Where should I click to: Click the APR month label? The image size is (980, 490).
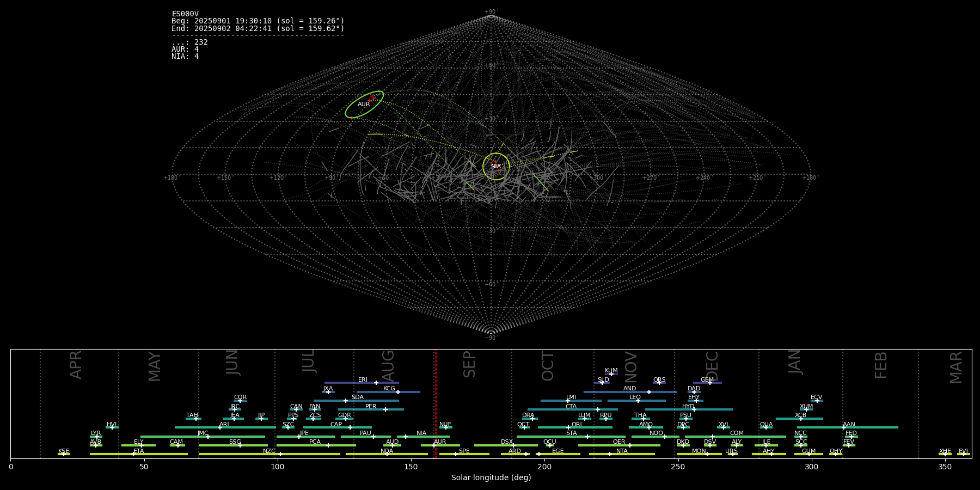76,365
